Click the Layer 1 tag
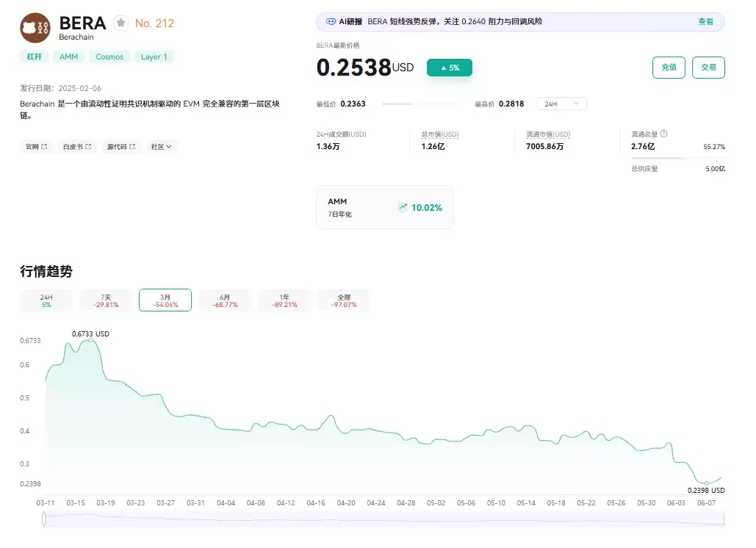The width and height of the screenshot is (756, 548). click(154, 57)
